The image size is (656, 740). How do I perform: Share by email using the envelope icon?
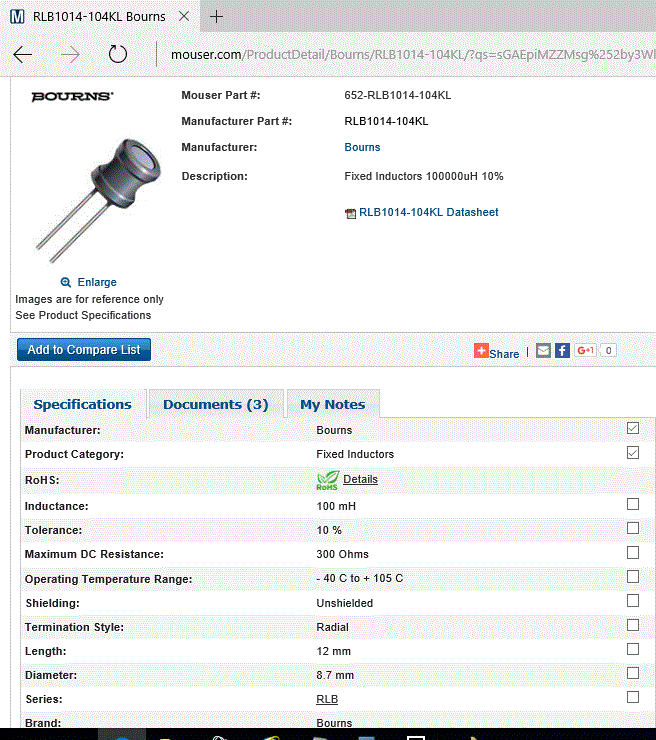pyautogui.click(x=543, y=351)
